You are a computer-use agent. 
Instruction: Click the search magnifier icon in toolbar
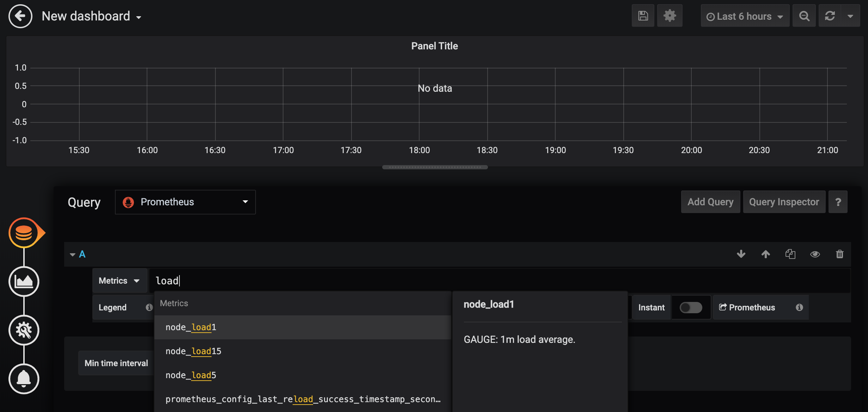(804, 16)
